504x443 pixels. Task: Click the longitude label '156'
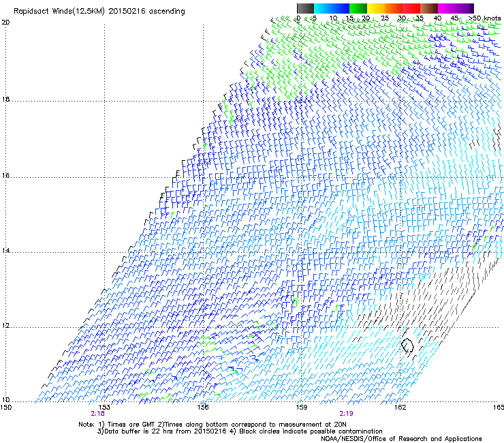pyautogui.click(x=203, y=408)
